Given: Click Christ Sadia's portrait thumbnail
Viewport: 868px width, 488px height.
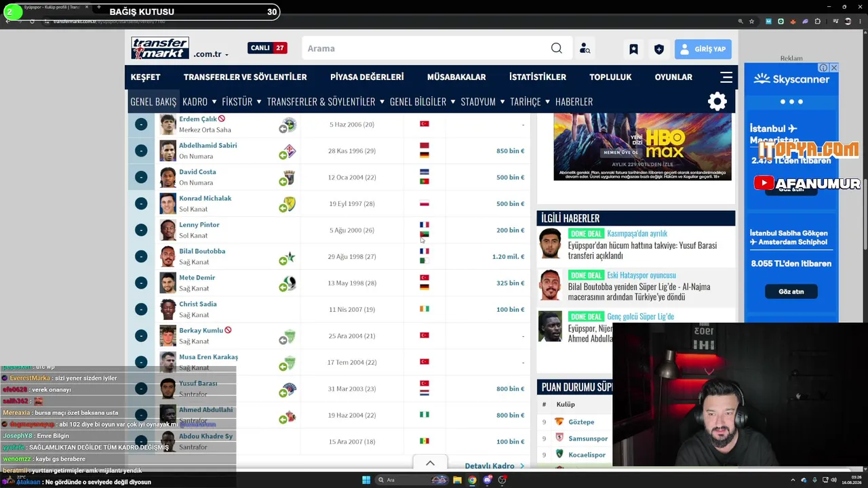Looking at the screenshot, I should click(167, 309).
